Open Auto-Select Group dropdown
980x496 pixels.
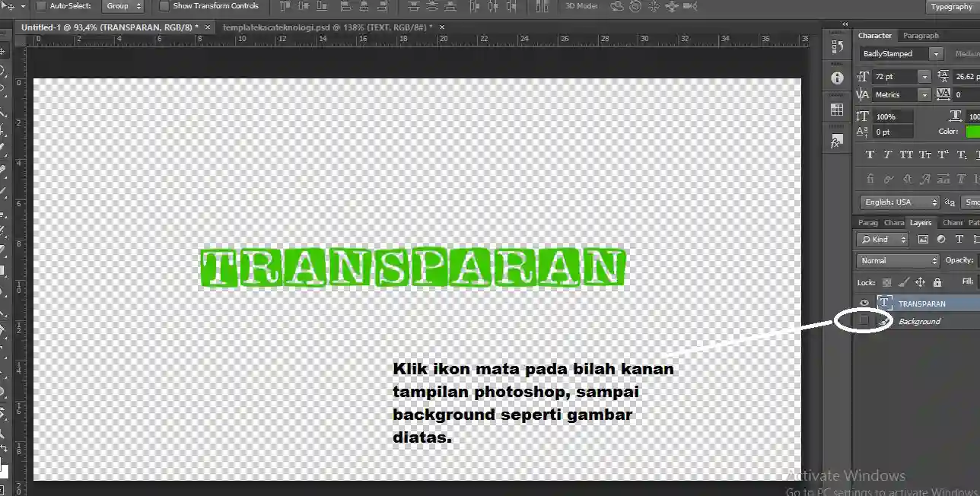[x=123, y=6]
